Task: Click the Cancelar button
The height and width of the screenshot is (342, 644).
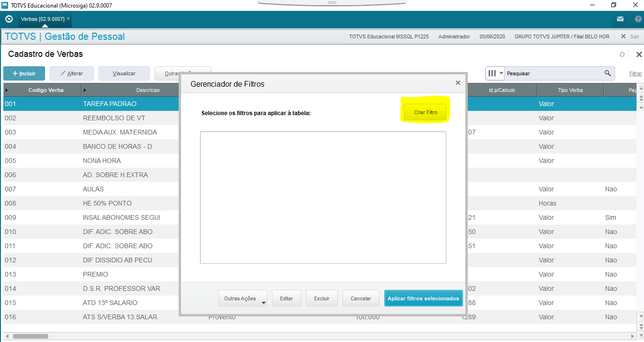Action: 361,298
